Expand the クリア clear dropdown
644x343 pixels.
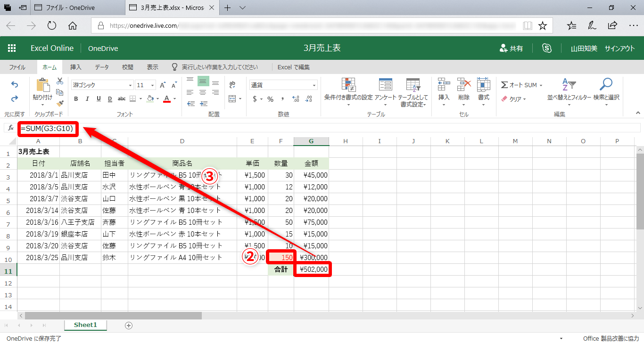point(524,99)
